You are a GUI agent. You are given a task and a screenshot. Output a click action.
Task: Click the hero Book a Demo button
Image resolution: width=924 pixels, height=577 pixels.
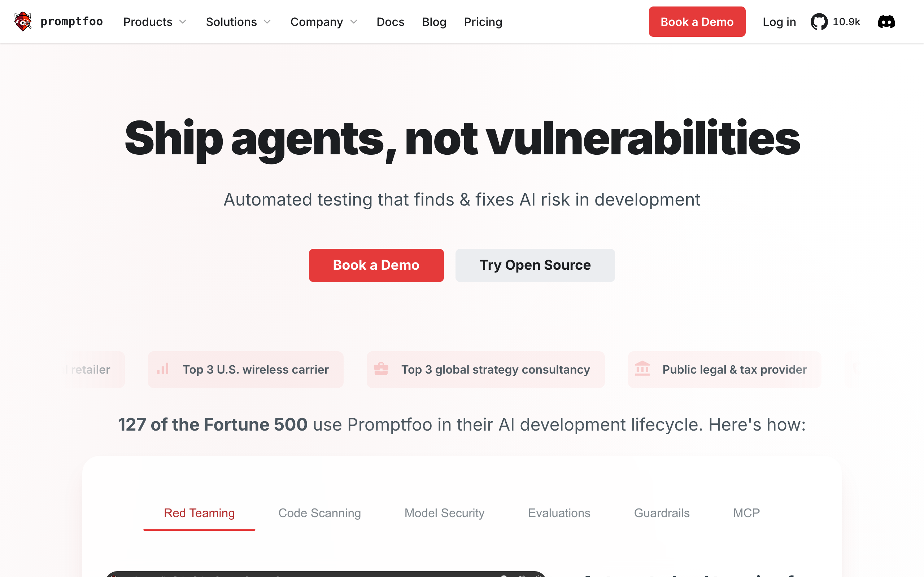pos(376,265)
